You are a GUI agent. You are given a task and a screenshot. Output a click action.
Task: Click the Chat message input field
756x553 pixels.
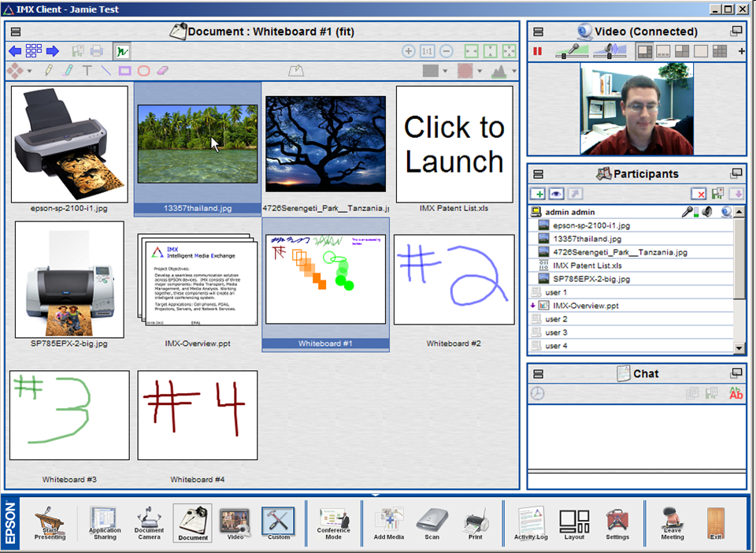click(x=636, y=481)
